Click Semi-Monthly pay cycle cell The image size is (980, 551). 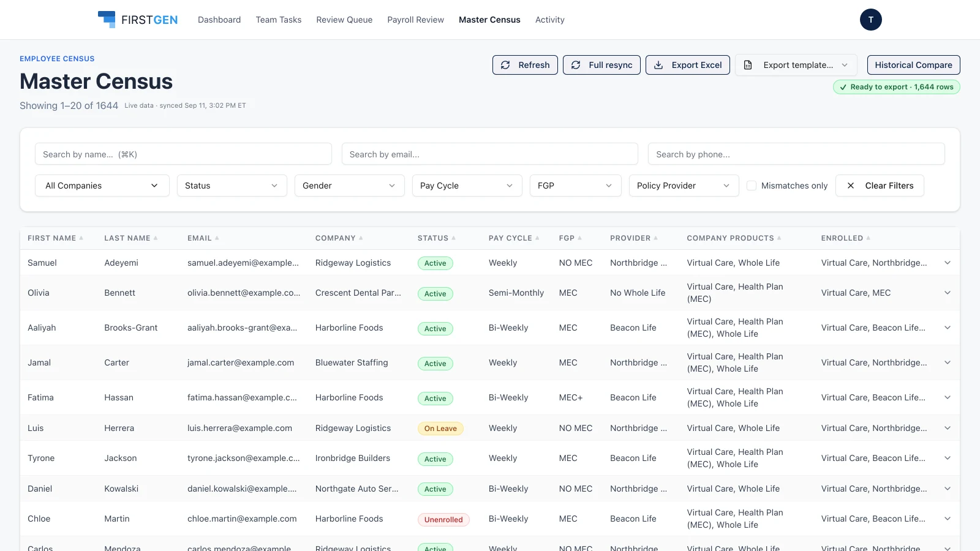pyautogui.click(x=516, y=293)
